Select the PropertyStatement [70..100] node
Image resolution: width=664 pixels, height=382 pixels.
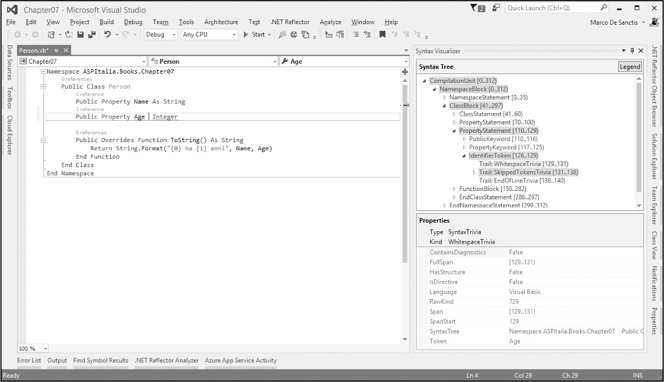click(x=497, y=122)
